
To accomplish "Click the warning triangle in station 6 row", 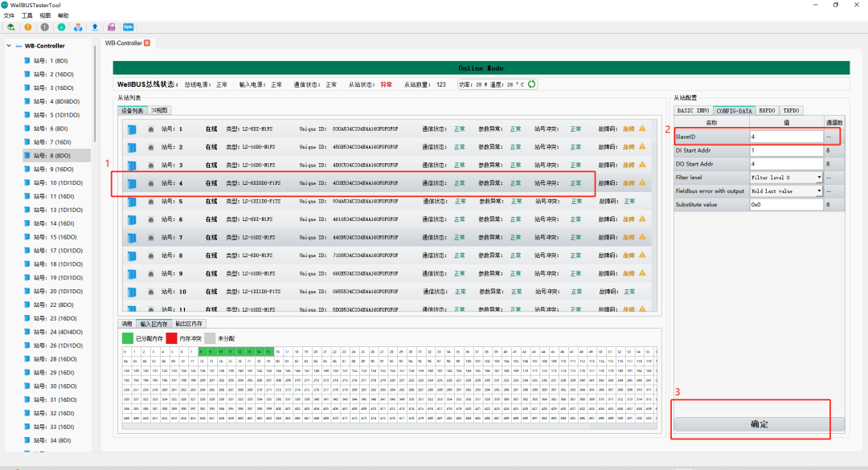I will [642, 219].
